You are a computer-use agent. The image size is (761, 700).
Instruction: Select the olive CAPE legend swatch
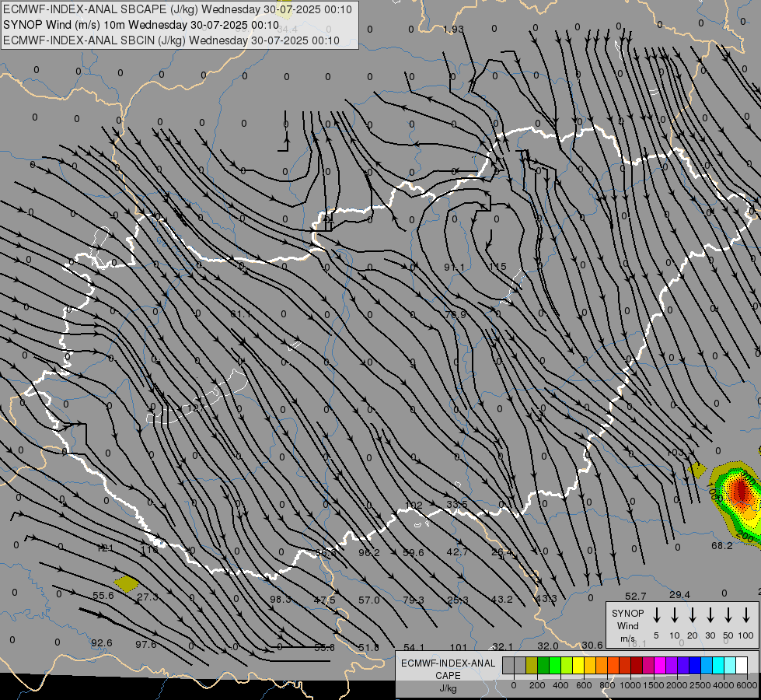coord(532,666)
